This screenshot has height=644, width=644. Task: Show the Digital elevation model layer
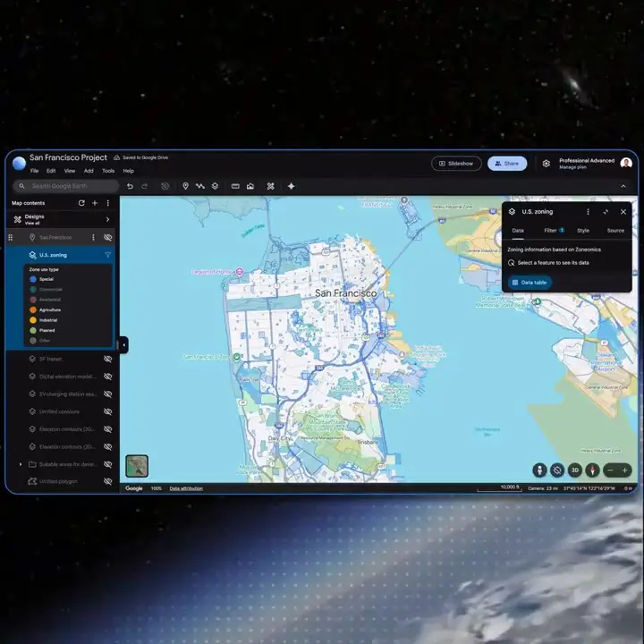(108, 377)
